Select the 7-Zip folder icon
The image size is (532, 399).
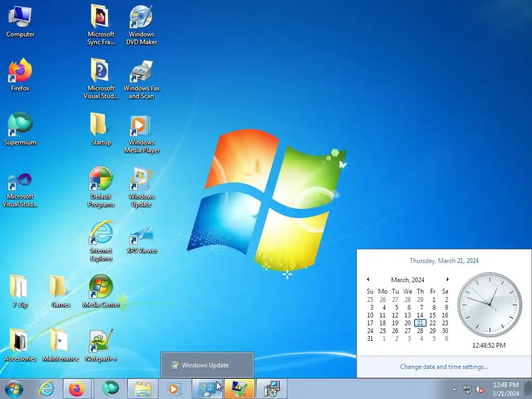coord(20,291)
